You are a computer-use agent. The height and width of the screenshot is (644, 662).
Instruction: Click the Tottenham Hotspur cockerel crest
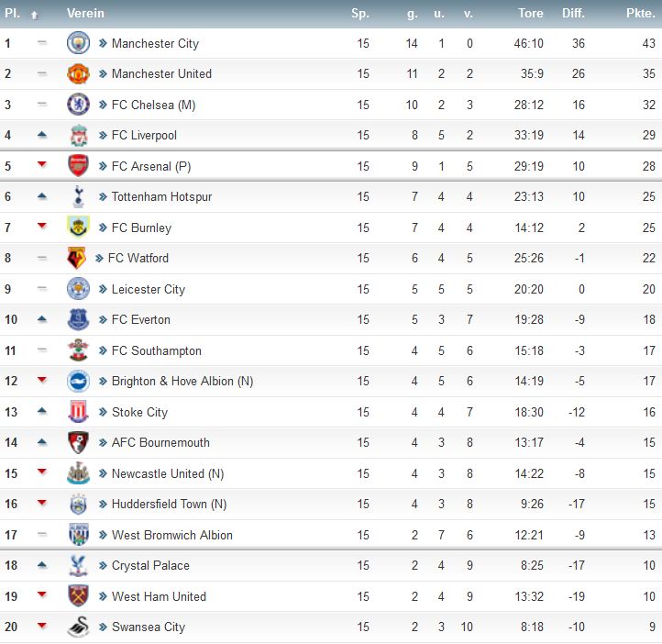point(78,196)
